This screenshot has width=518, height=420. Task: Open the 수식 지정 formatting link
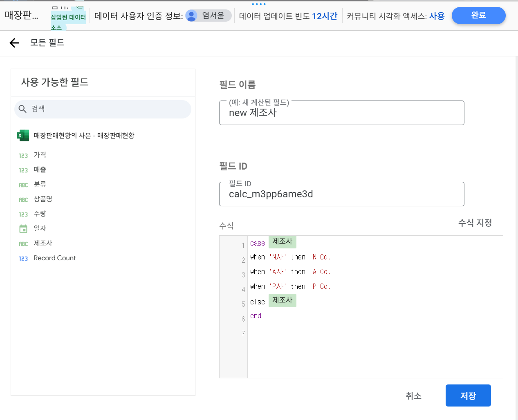coord(475,223)
